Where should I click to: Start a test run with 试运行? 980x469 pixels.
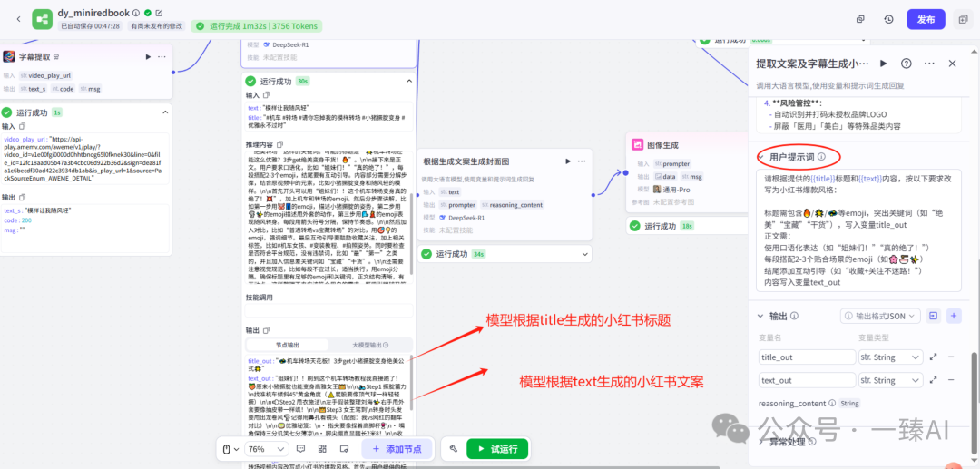497,449
